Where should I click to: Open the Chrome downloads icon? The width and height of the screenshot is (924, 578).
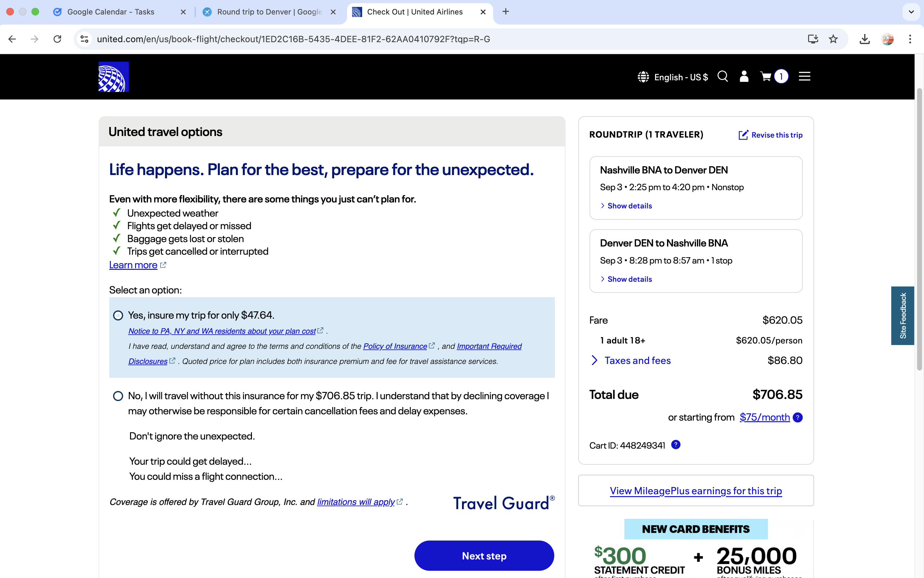pyautogui.click(x=865, y=39)
